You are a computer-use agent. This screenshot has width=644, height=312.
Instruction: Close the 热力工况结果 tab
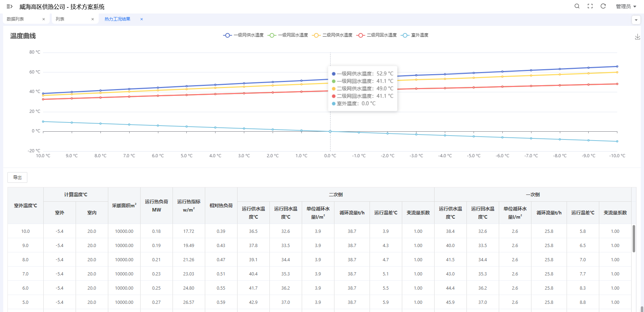tap(142, 19)
